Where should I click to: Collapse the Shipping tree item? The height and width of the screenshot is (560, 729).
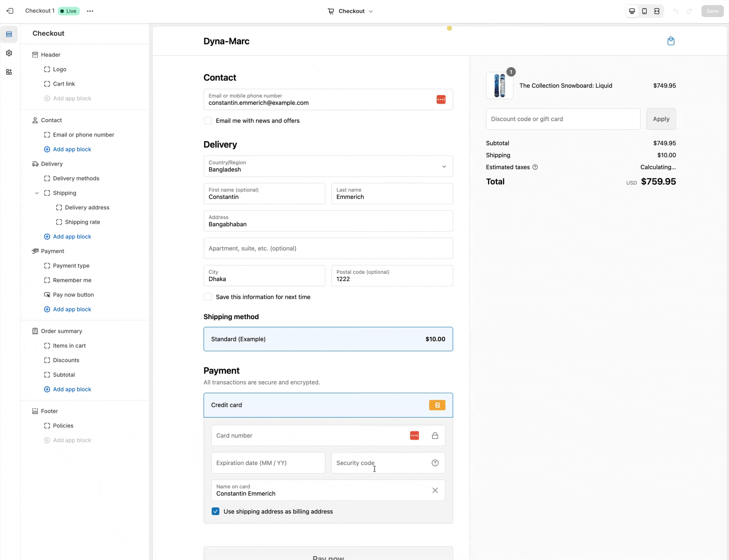pyautogui.click(x=37, y=193)
